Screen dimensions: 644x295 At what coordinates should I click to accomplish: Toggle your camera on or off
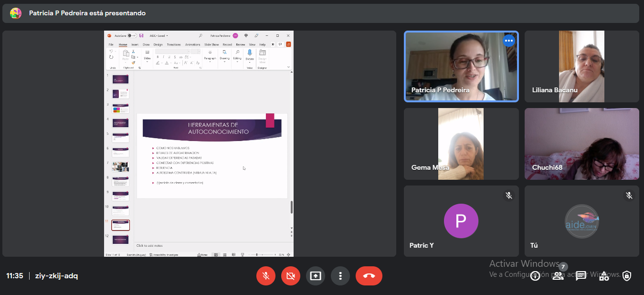pos(291,276)
